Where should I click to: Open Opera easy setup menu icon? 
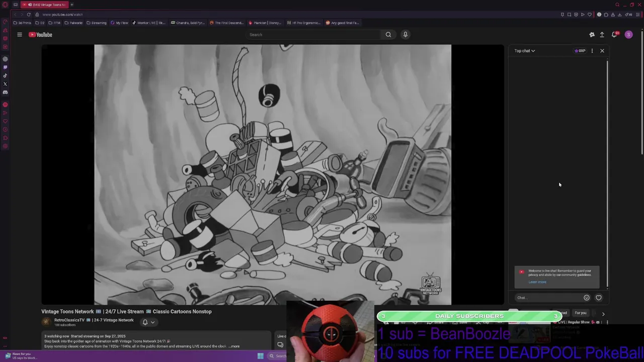637,15
